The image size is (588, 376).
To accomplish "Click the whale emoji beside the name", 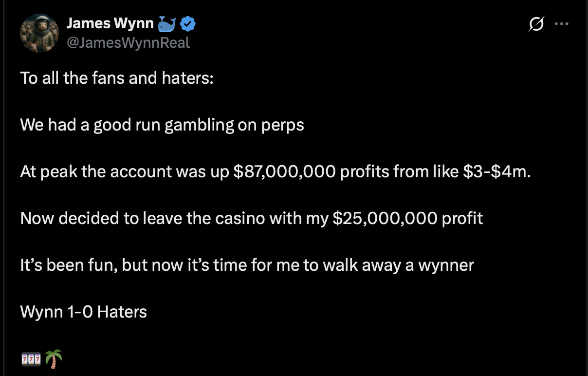I will coord(167,23).
